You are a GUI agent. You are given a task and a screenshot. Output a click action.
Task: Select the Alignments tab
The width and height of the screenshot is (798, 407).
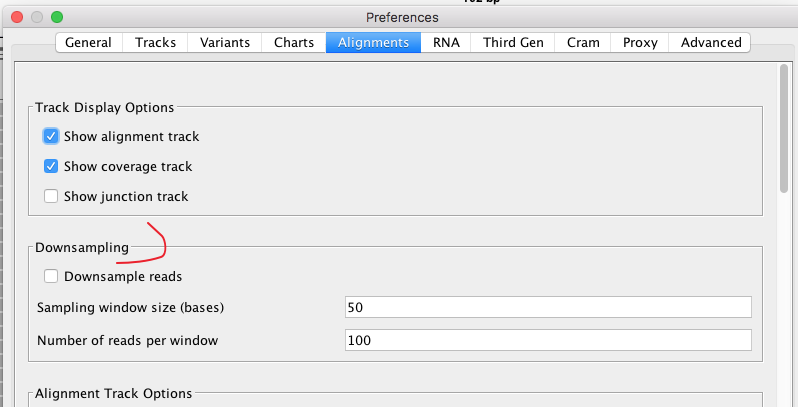point(373,42)
